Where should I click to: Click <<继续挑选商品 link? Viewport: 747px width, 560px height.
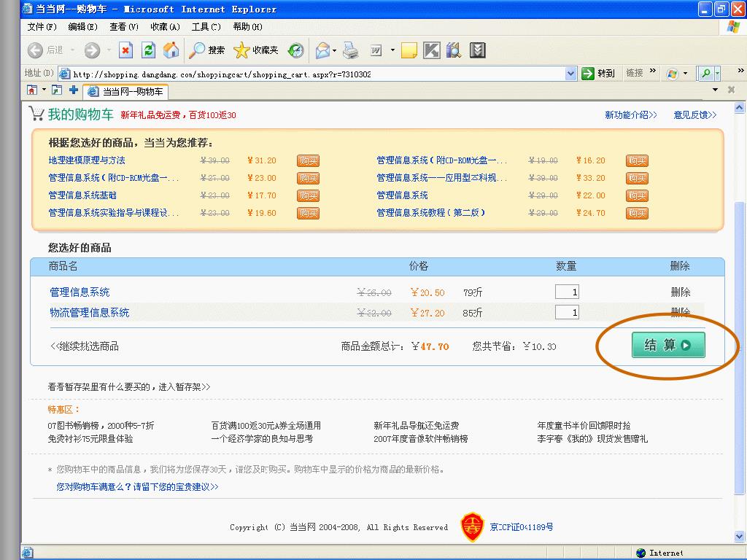(x=85, y=346)
